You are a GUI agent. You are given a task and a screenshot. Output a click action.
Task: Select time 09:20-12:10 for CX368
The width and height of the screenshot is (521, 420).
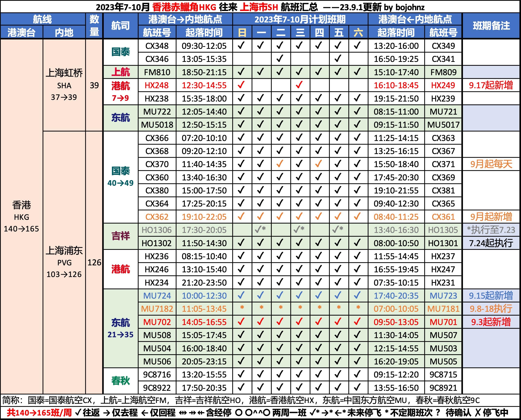tap(204, 151)
